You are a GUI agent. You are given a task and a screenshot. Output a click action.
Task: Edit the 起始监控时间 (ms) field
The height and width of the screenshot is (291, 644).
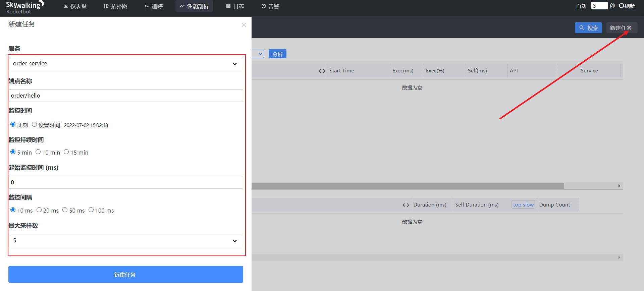click(126, 182)
